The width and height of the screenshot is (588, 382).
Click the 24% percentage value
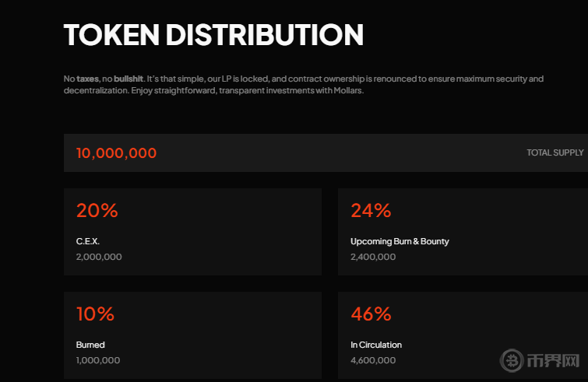(371, 210)
